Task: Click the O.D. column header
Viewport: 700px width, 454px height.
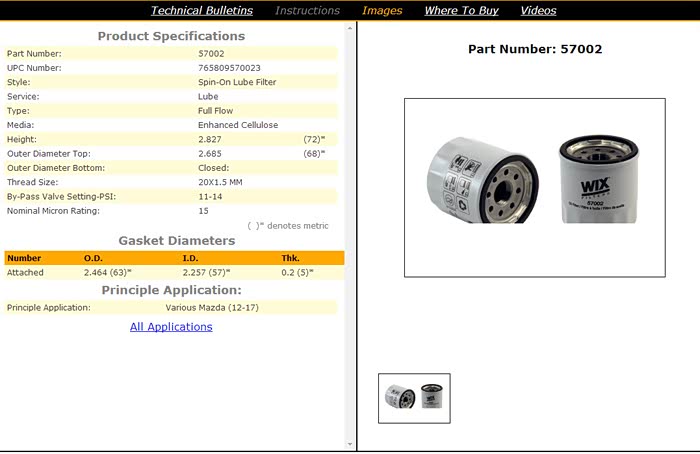Action: (93, 258)
